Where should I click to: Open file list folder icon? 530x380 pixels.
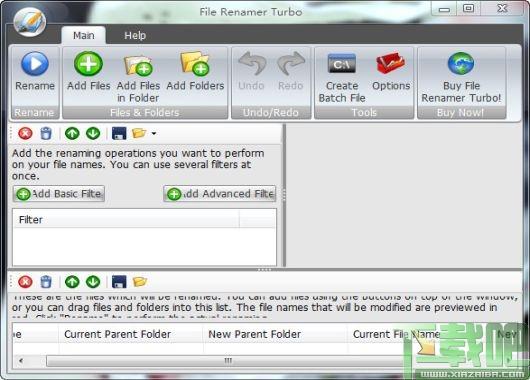pyautogui.click(x=140, y=282)
